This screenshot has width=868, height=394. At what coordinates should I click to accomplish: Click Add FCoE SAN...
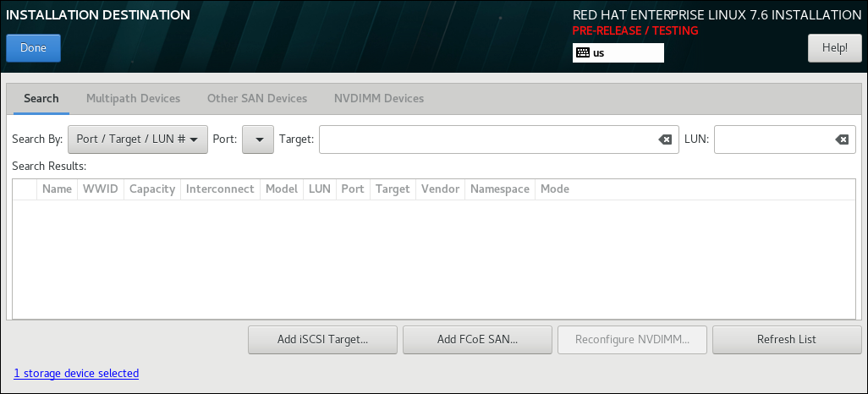(477, 340)
